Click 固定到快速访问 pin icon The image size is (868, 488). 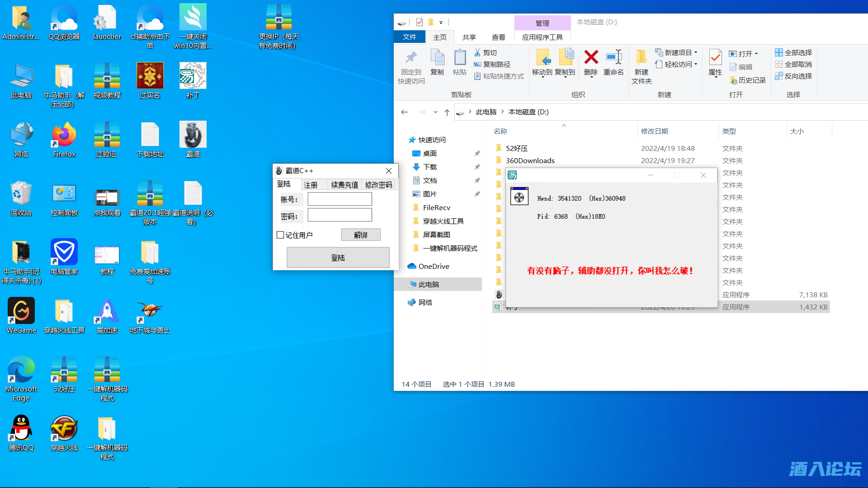click(411, 57)
